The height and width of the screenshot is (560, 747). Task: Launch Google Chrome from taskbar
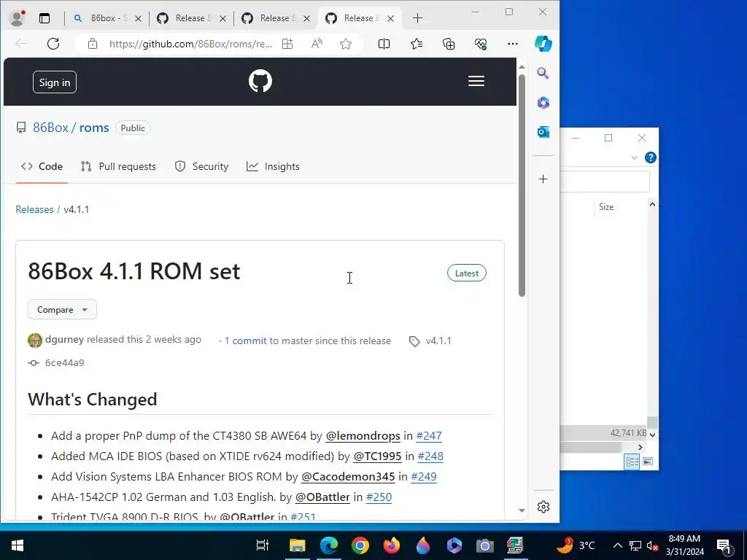360,545
